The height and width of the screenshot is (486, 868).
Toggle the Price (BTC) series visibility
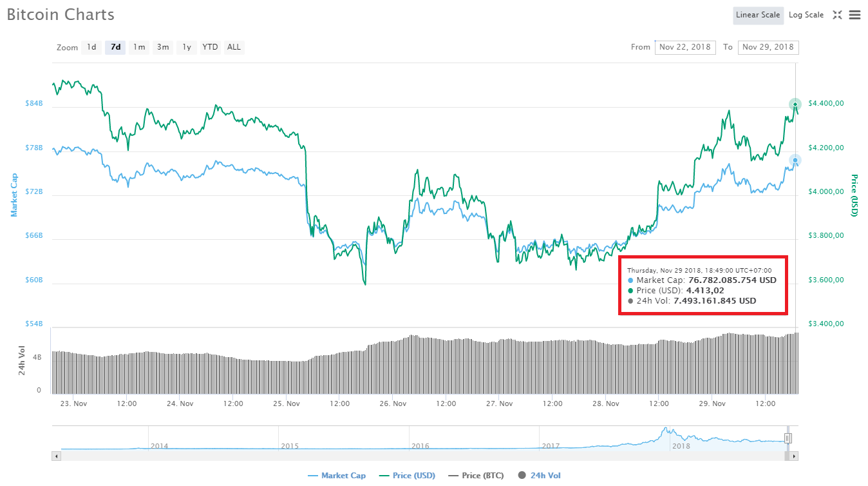point(475,475)
